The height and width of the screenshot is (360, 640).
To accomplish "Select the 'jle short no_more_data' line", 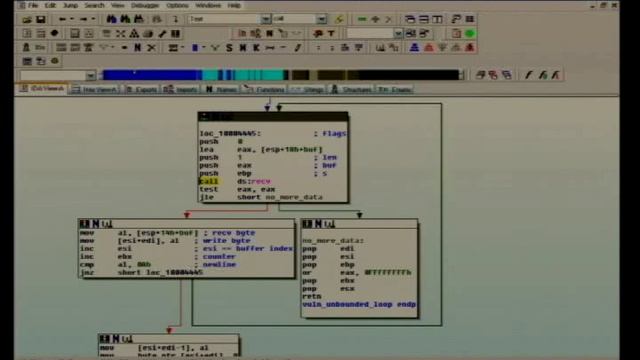I will [261, 197].
